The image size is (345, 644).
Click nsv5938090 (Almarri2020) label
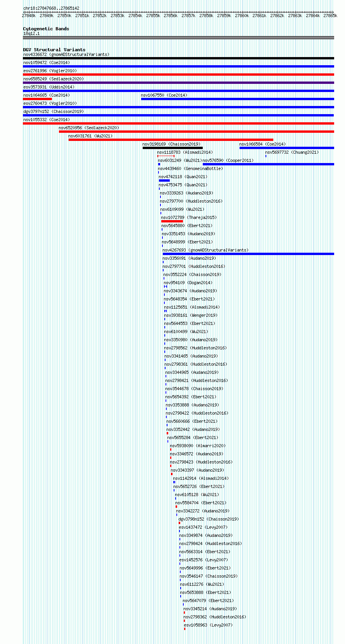198,446
